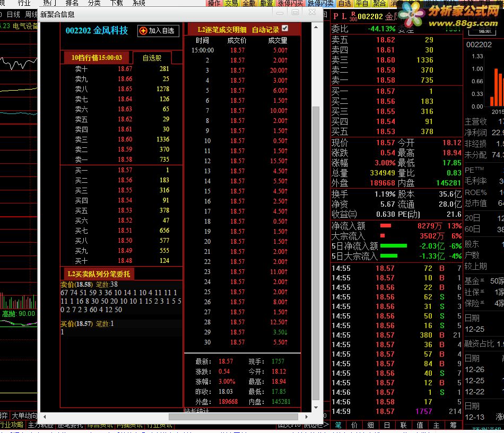Click the 卖三 row volume 1336 in dialog
Screen dimensions: 504x433
pyautogui.click(x=163, y=139)
